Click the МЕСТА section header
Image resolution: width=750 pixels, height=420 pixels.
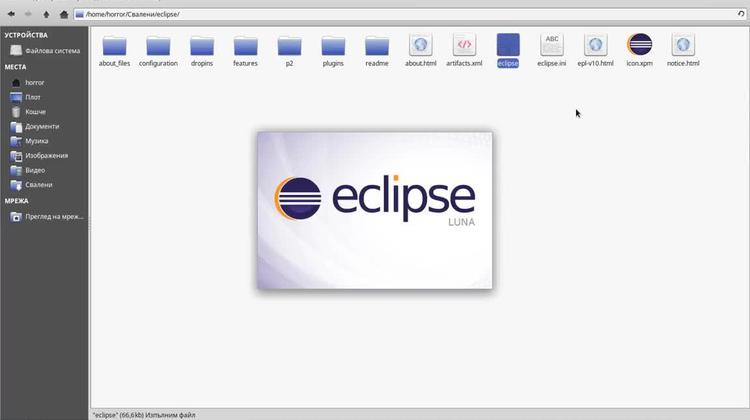(x=15, y=67)
